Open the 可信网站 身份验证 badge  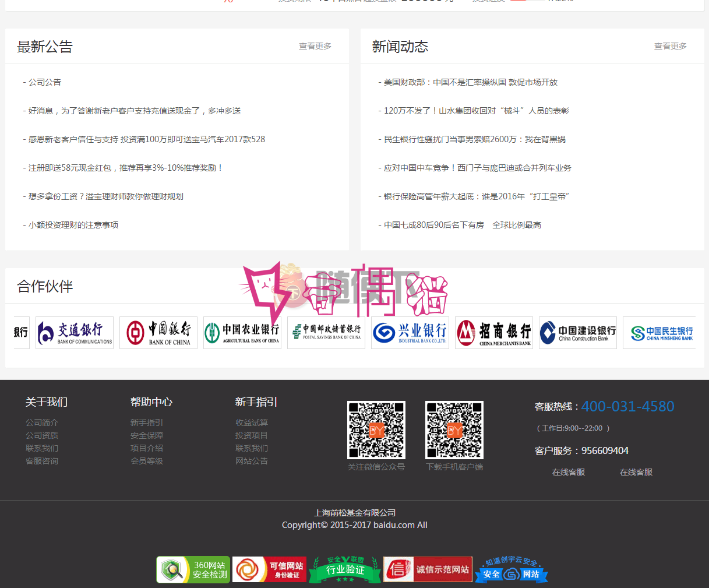click(269, 569)
